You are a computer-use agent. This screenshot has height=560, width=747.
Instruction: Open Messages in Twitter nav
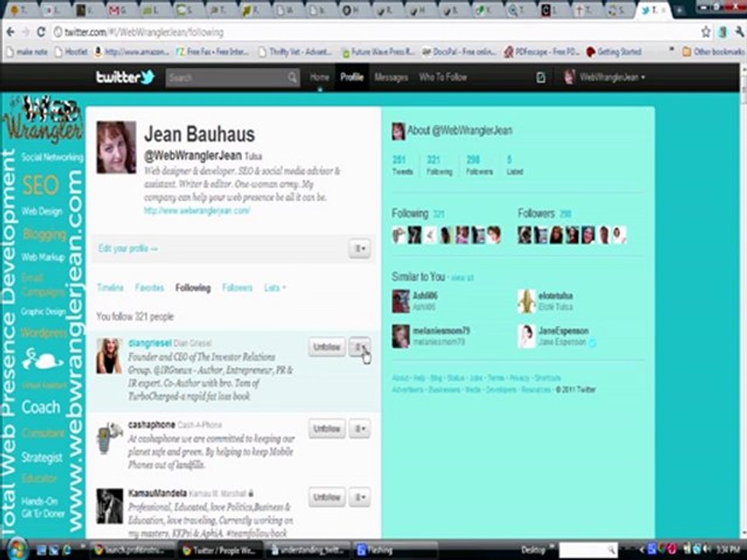click(x=391, y=77)
